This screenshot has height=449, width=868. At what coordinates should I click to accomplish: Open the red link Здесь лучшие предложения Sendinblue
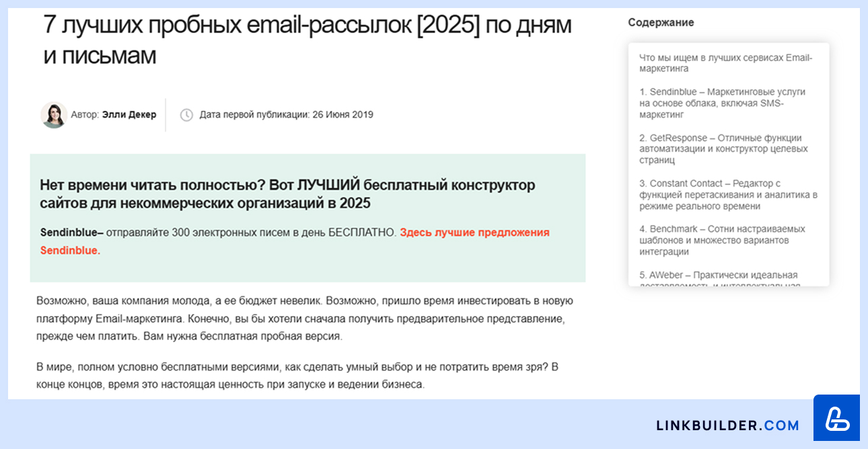[x=295, y=241]
